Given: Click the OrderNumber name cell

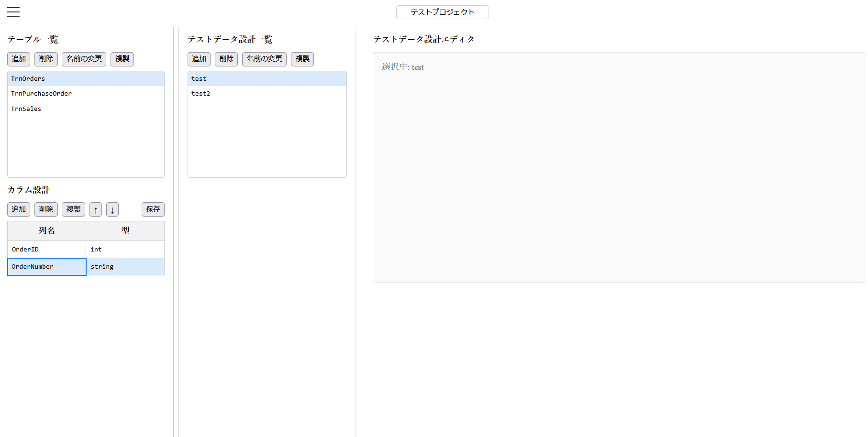Looking at the screenshot, I should [46, 266].
